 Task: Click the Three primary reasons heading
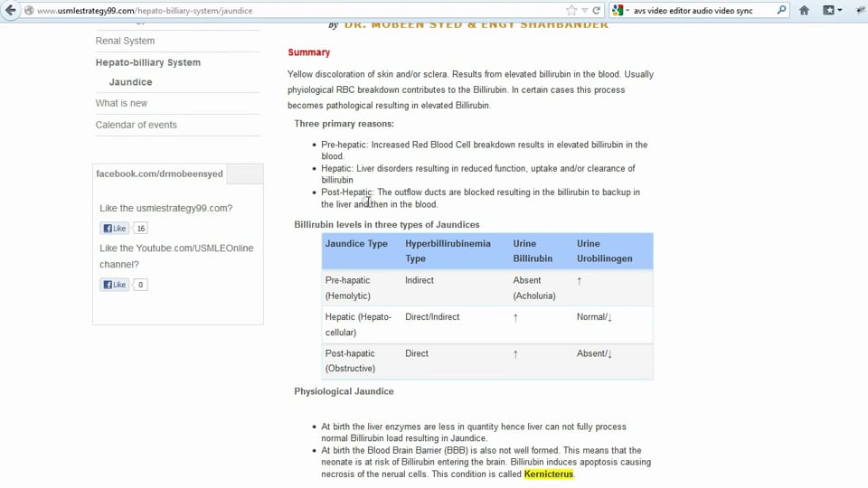pyautogui.click(x=344, y=124)
